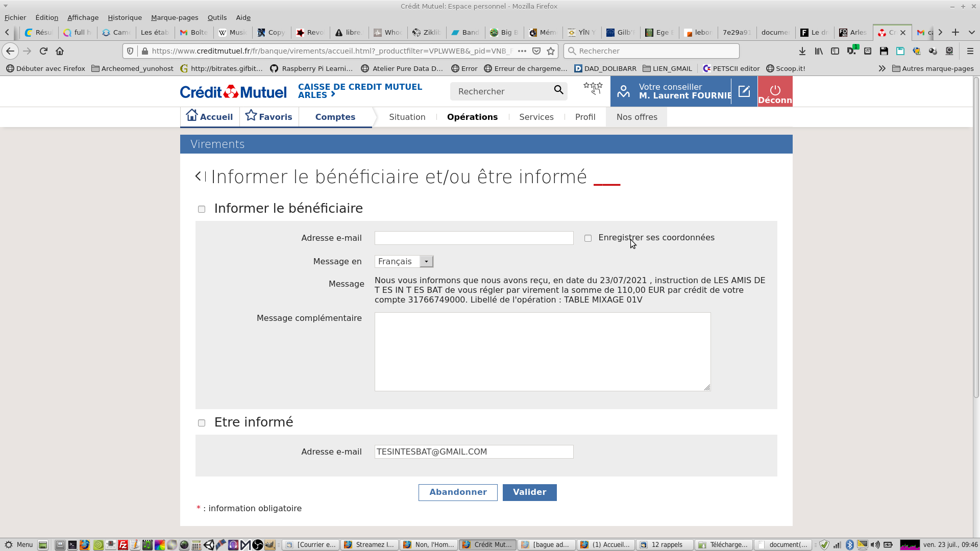Click the Firefox home icon
Screen dimensions: 980x551
(60, 51)
